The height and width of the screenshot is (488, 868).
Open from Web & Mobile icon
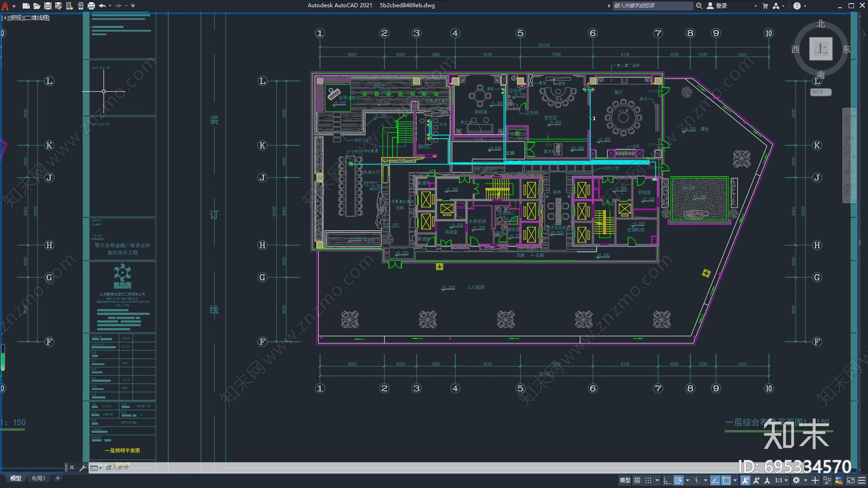coord(69,6)
